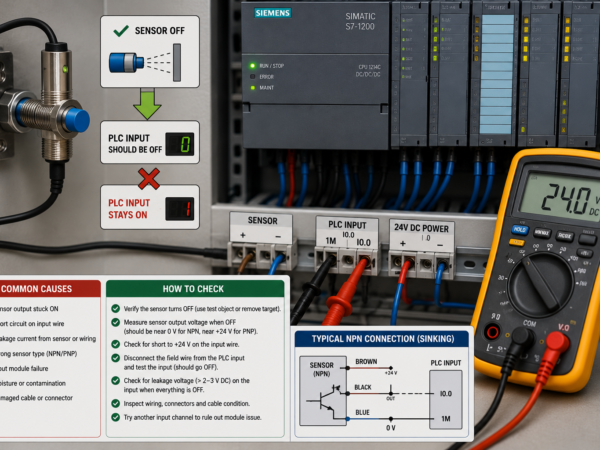Image resolution: width=600 pixels, height=450 pixels.
Task: Click the 'damaged cable or connector' cause
Action: [x=36, y=398]
